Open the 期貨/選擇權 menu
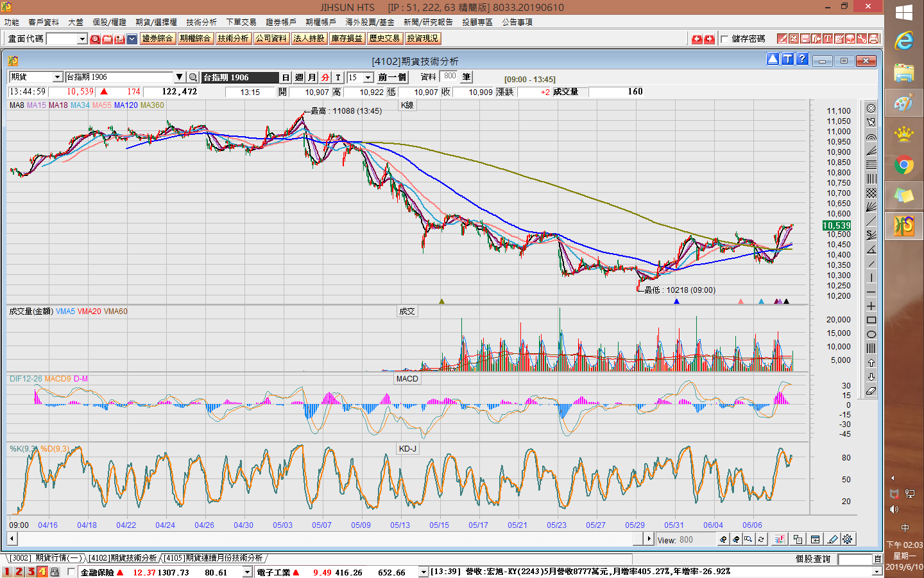The height and width of the screenshot is (578, 924). click(156, 22)
